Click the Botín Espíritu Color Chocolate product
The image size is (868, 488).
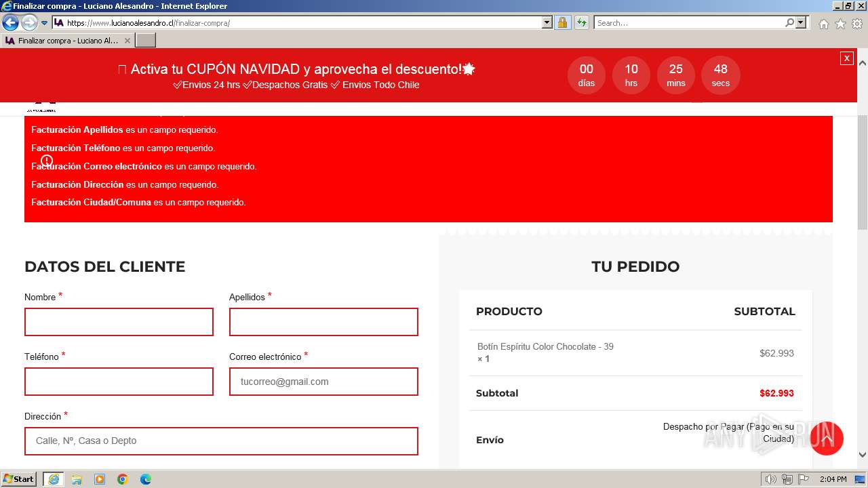tap(545, 346)
